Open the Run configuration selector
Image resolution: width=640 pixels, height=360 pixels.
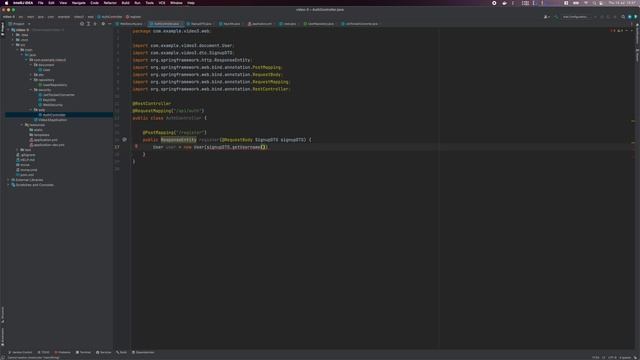coord(578,17)
